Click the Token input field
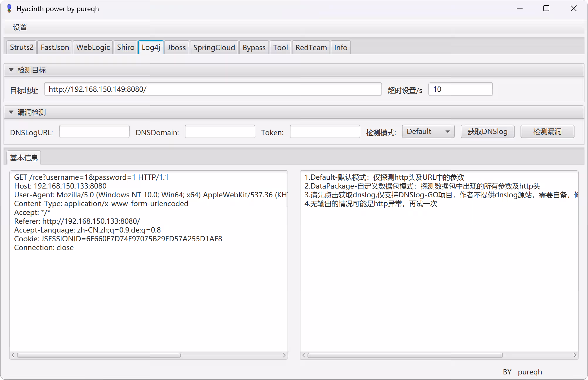This screenshot has width=588, height=380. point(325,131)
